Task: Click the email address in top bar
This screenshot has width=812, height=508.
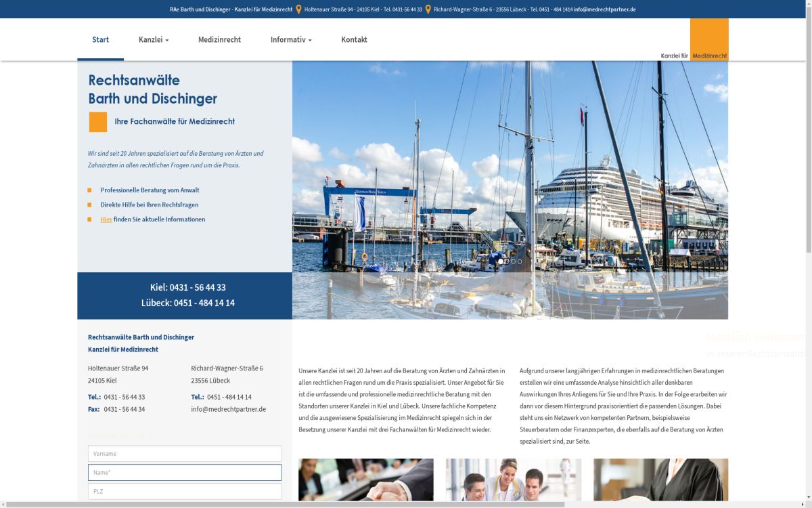Action: pos(604,9)
